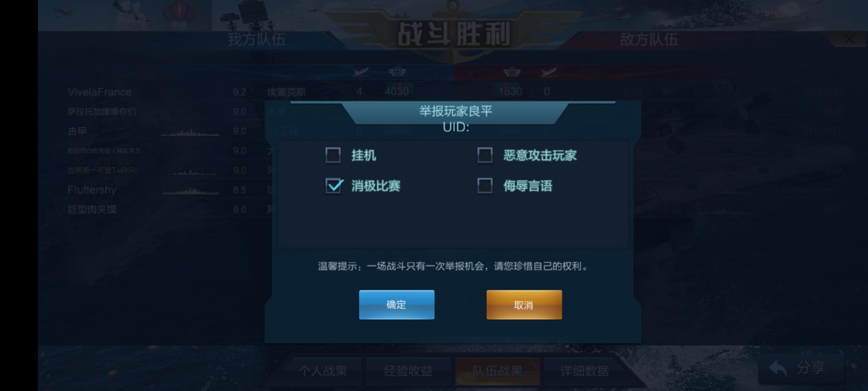Image resolution: width=868 pixels, height=391 pixels.
Task: Confirm the report with 确定 button
Action: [396, 304]
